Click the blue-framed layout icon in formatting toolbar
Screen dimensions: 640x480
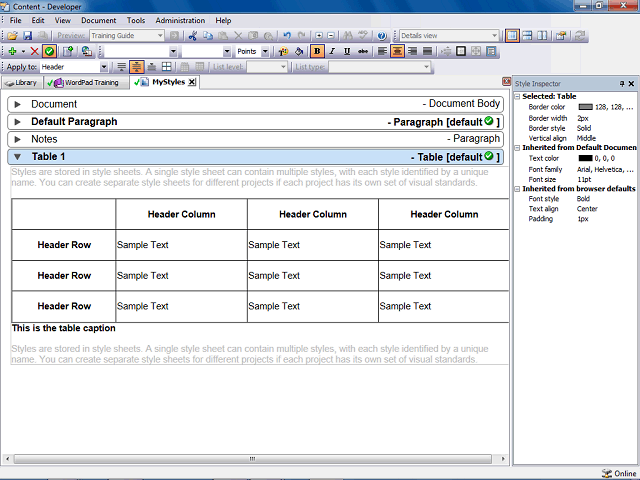491,51
